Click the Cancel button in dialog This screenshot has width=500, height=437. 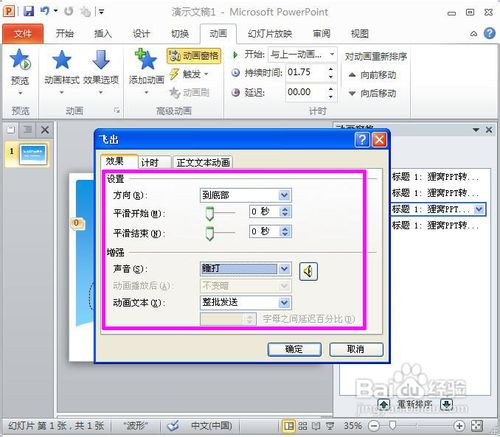356,349
